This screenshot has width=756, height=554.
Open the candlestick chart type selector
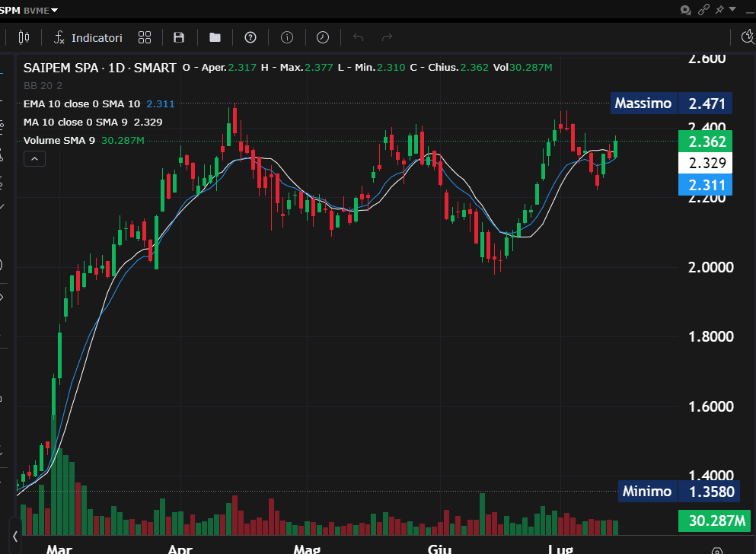coord(24,37)
